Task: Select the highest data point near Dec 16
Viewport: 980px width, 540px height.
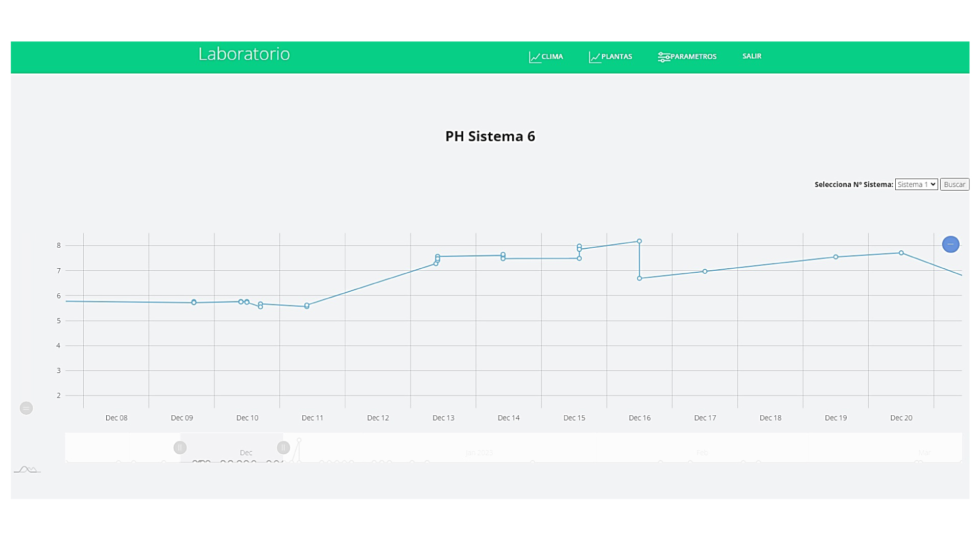Action: coord(639,241)
